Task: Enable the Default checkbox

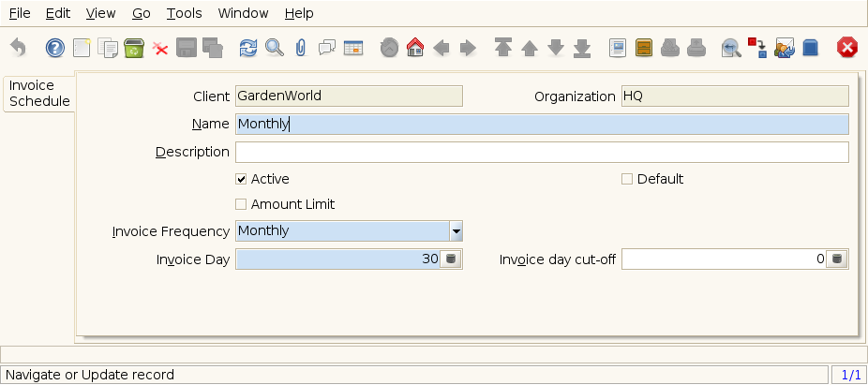Action: [627, 179]
